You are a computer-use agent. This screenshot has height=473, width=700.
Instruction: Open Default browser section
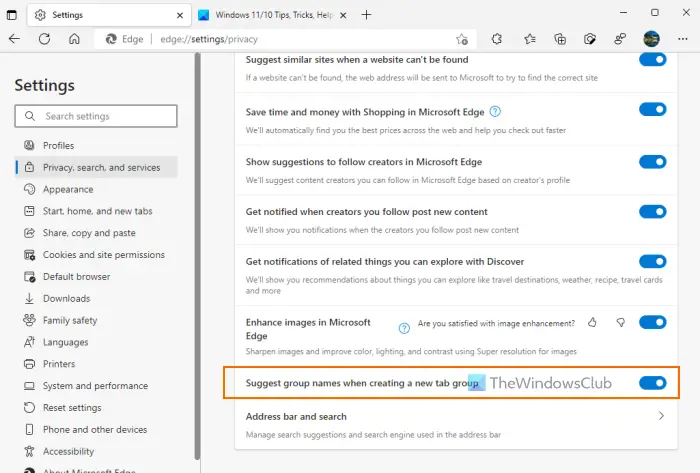click(x=97, y=277)
